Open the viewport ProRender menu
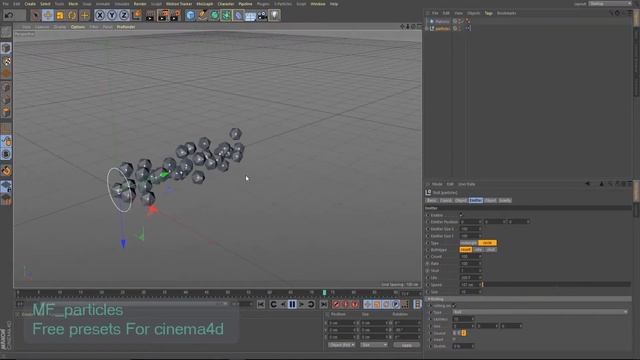The height and width of the screenshot is (360, 640). tap(126, 27)
